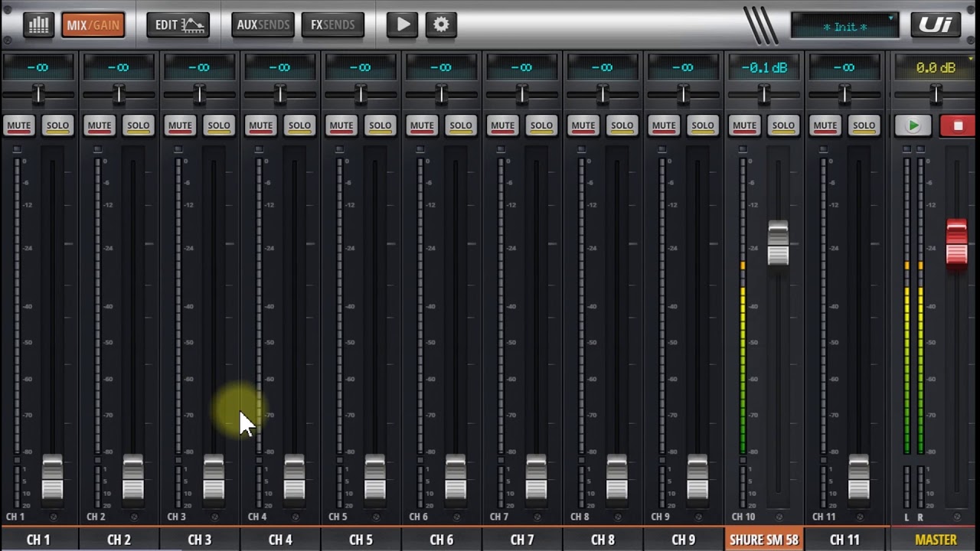Click the CH 8 pan slider

tap(603, 95)
